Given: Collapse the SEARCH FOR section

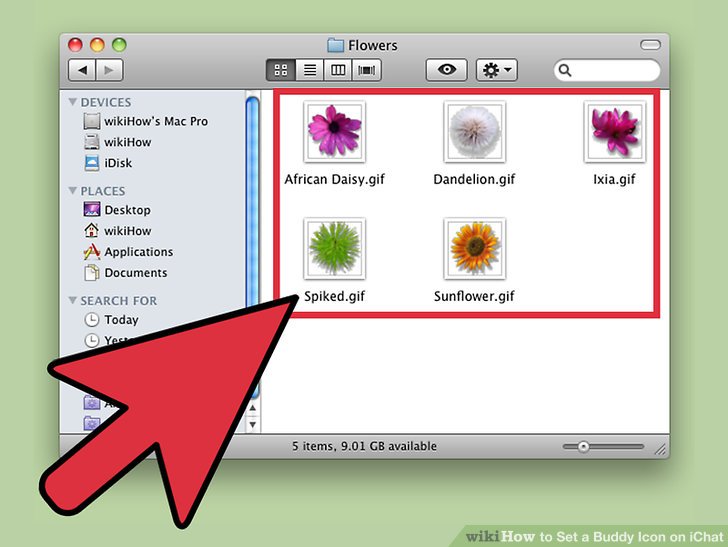Looking at the screenshot, I should [x=72, y=300].
